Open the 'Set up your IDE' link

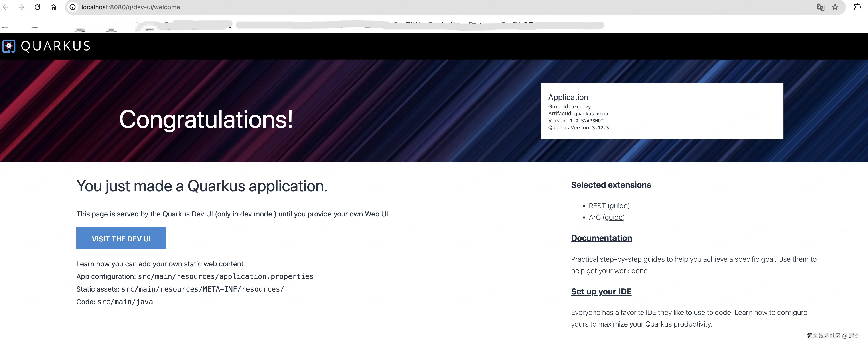pos(601,291)
